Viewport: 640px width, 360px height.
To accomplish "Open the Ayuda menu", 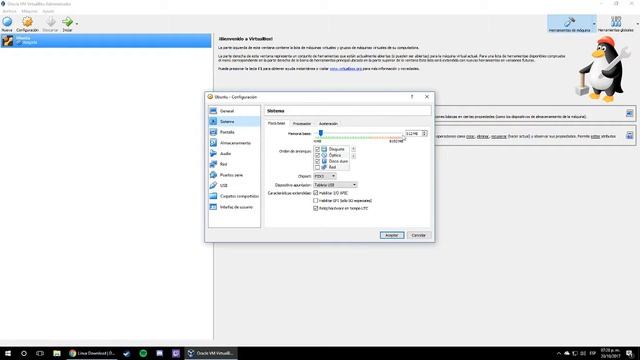I will pos(48,11).
